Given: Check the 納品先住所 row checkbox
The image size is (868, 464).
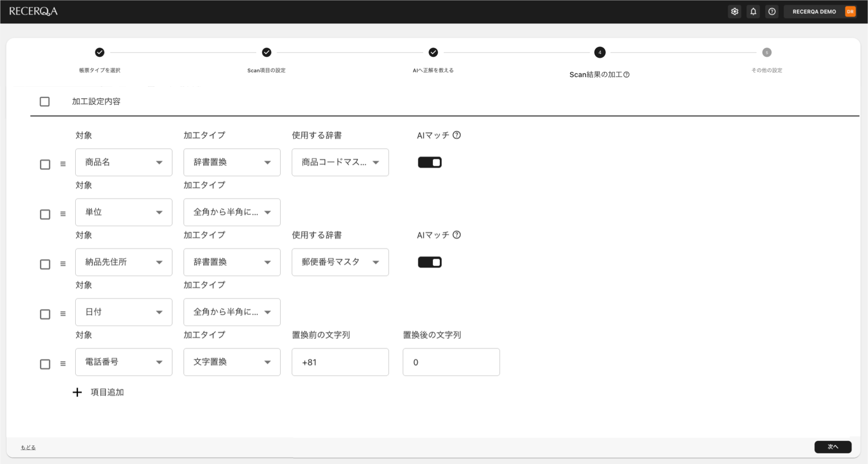Looking at the screenshot, I should (45, 264).
